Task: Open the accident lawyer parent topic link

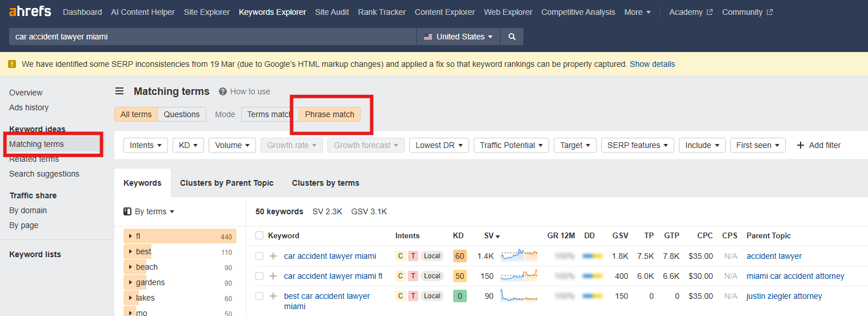Action: (774, 256)
